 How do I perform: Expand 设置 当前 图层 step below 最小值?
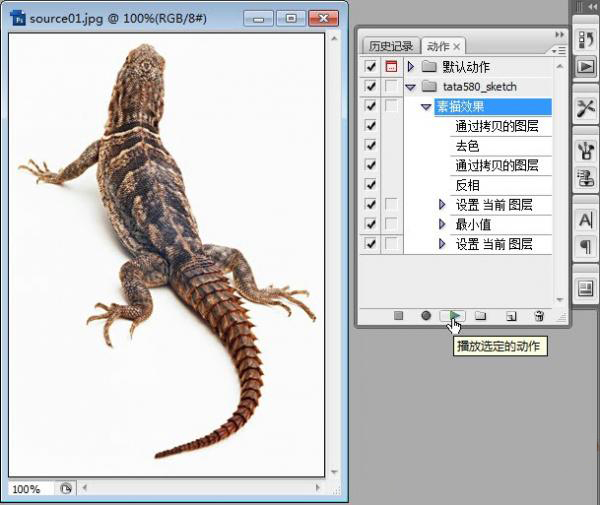pos(442,244)
